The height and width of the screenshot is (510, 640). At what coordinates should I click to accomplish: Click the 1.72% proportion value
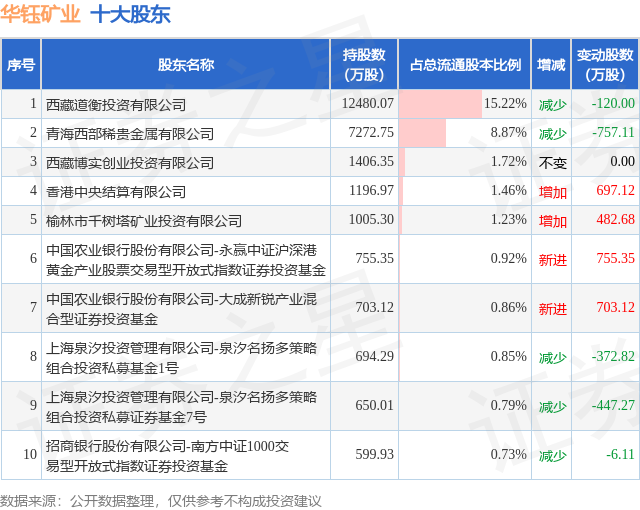[509, 161]
